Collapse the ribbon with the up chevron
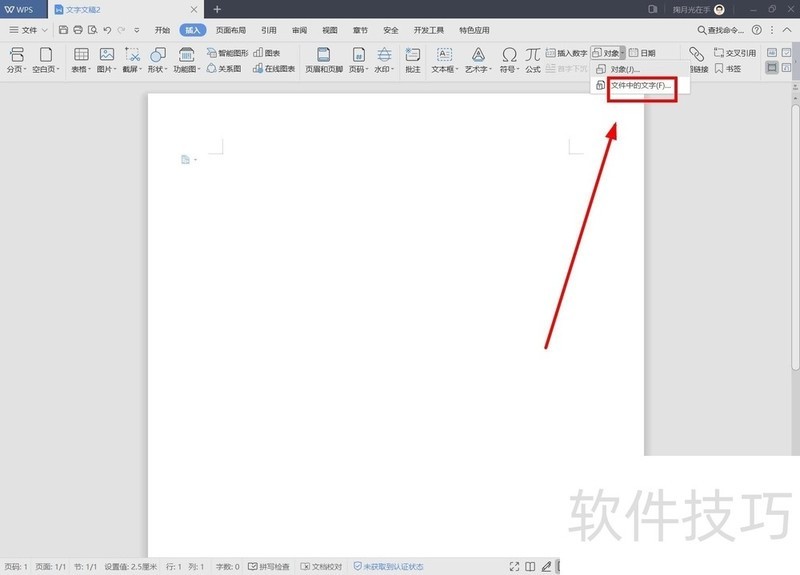 787,30
